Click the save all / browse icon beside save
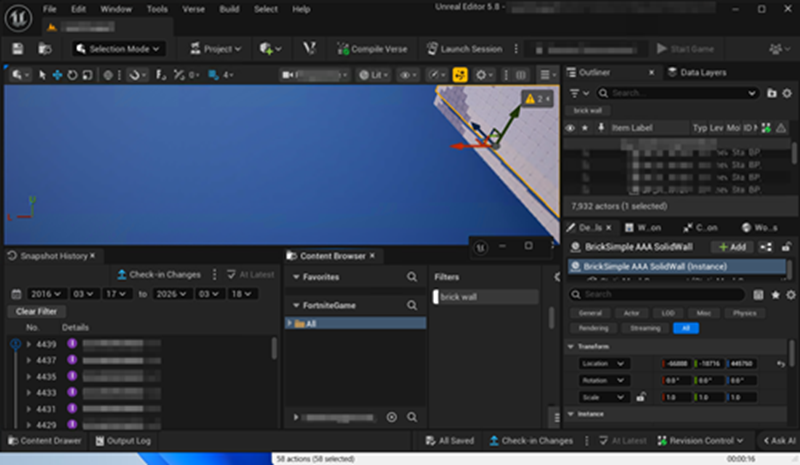The image size is (800, 465). pos(45,48)
